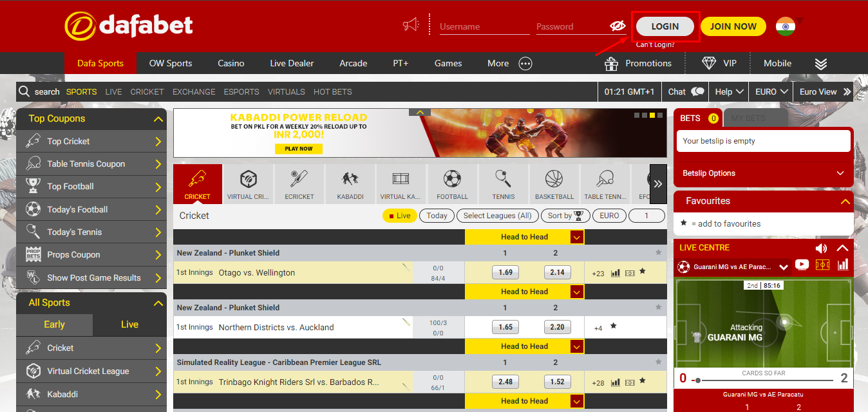868x412 pixels.
Task: Open the Live Centre statistics chart icon
Action: click(843, 265)
